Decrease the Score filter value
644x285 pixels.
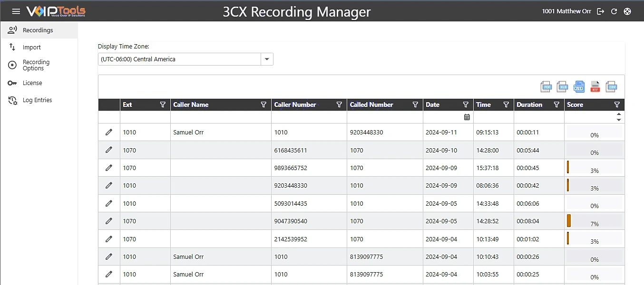(x=619, y=120)
